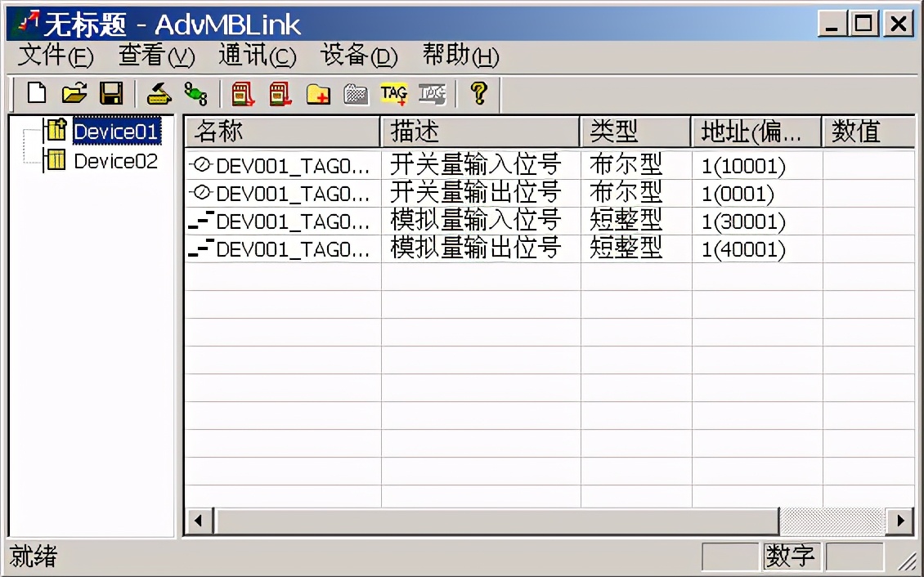
Task: Select the tag name in the 1(0001) row
Action: pos(293,194)
